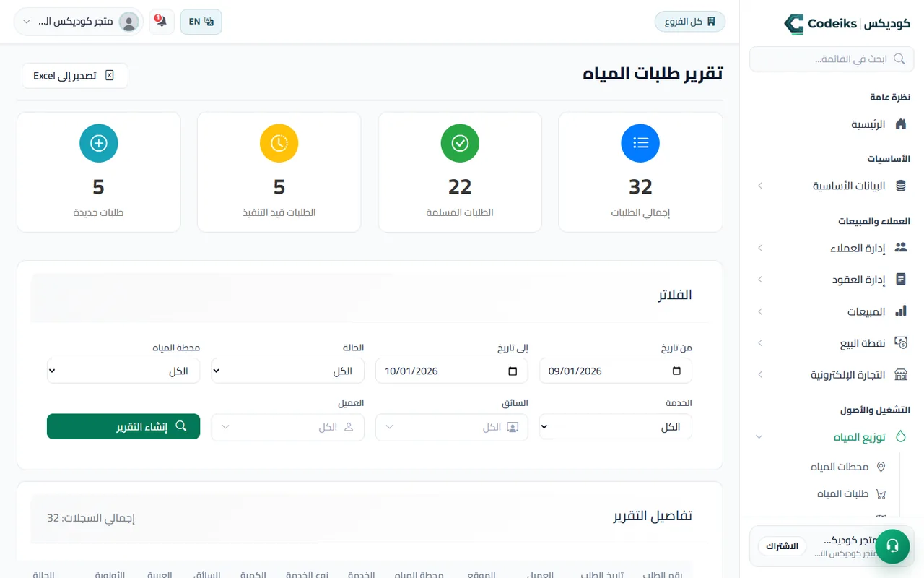Click the search magnifier icon in sidebar
This screenshot has height=578, width=924.
click(899, 59)
